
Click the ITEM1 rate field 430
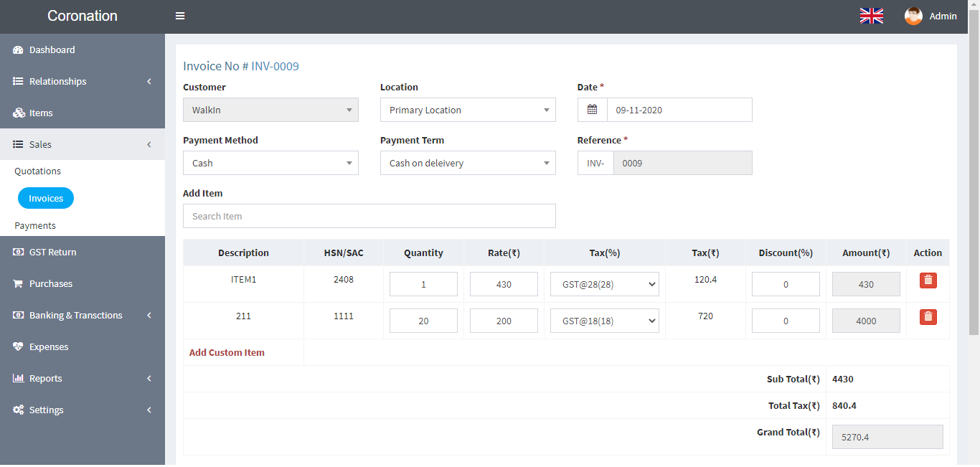click(504, 284)
